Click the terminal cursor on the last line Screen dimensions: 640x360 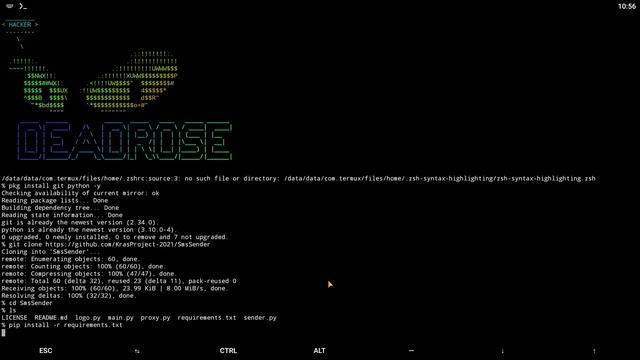pyautogui.click(x=4, y=333)
